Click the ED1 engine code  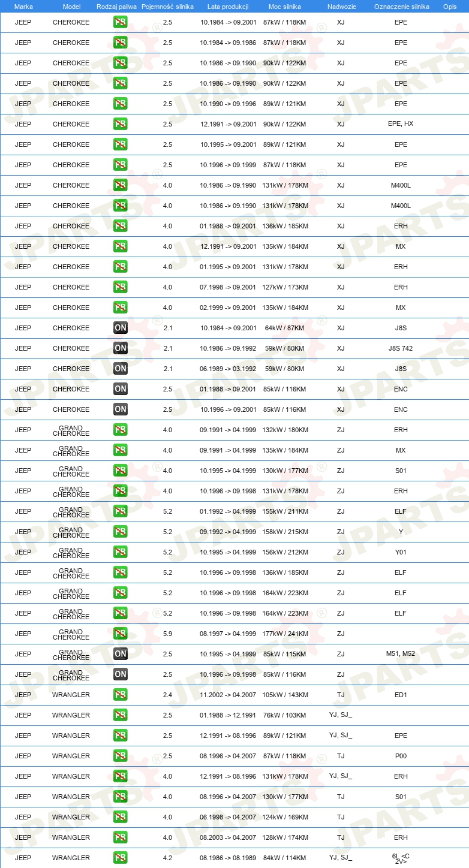click(401, 695)
